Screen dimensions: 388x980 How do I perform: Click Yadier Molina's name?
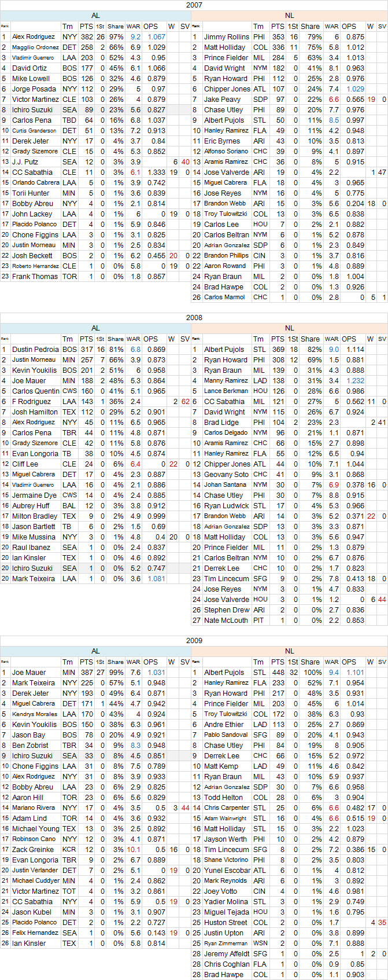tap(225, 902)
